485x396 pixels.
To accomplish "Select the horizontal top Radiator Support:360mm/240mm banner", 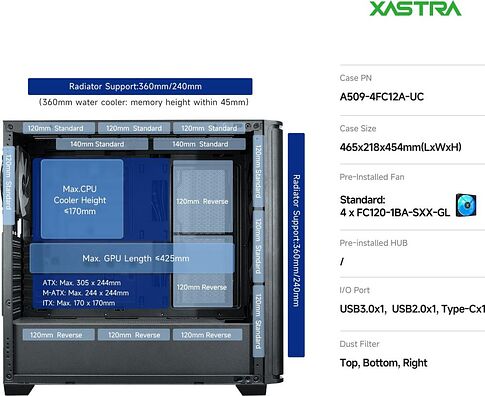I will tap(140, 87).
